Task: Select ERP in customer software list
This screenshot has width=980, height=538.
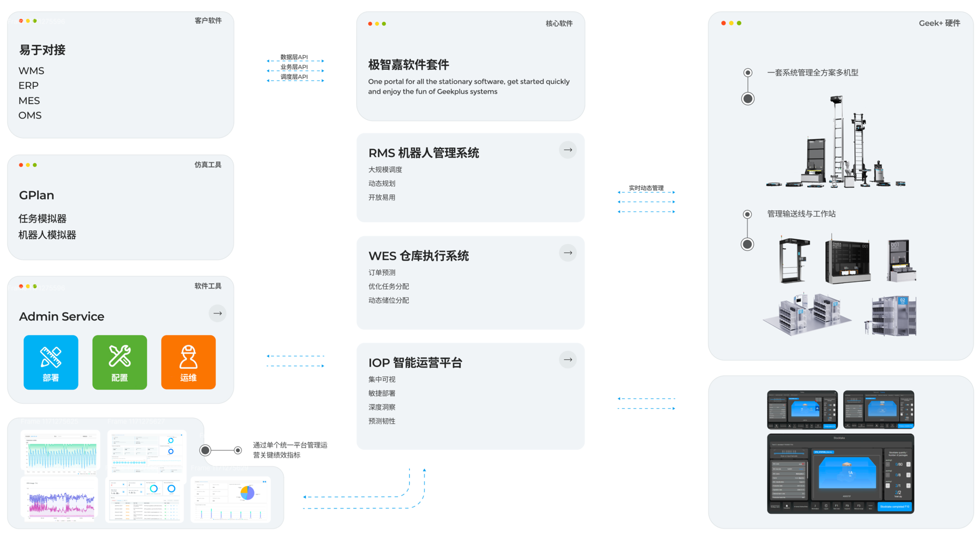Action: 28,85
